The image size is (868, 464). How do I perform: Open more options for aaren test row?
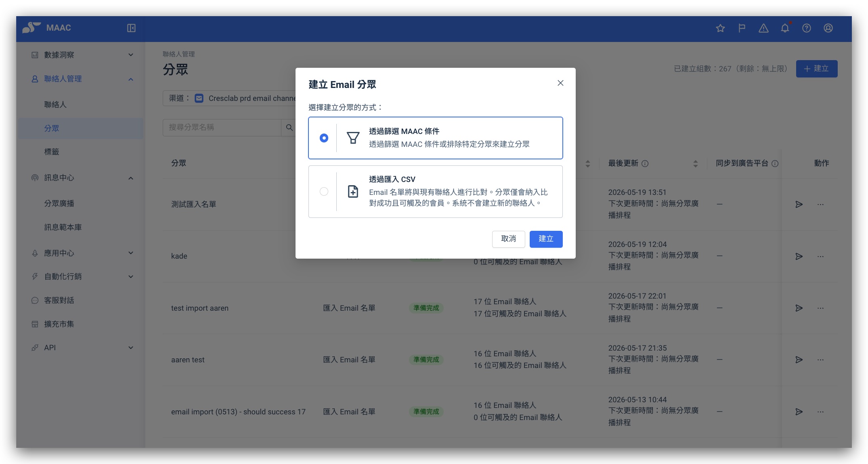[820, 360]
